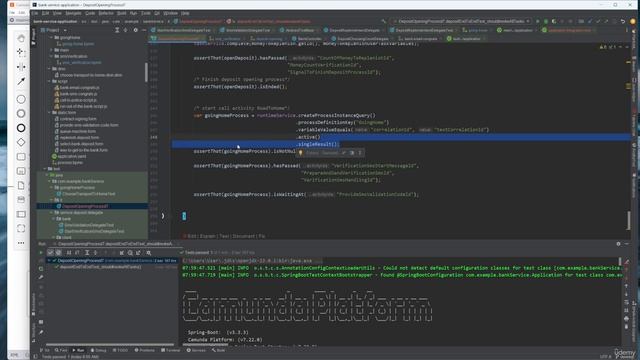Open the Terminal tool window
This screenshot has width=640, height=360.
[x=171, y=350]
